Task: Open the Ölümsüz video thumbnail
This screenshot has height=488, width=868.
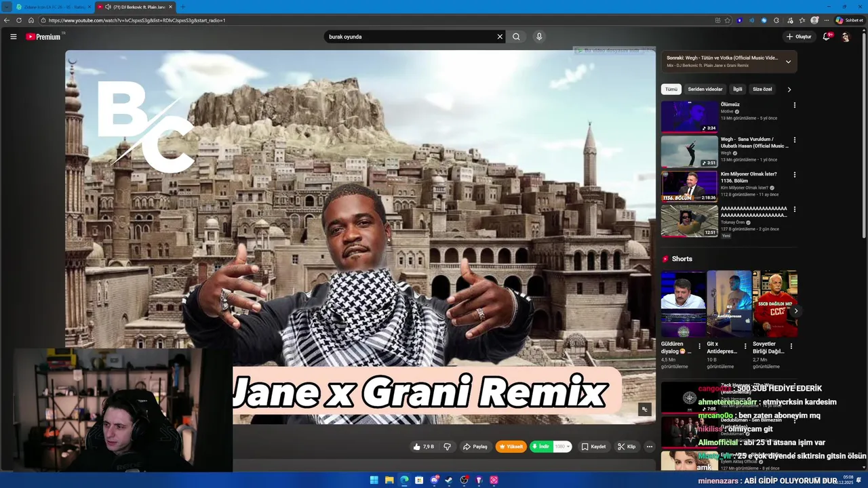Action: (689, 117)
